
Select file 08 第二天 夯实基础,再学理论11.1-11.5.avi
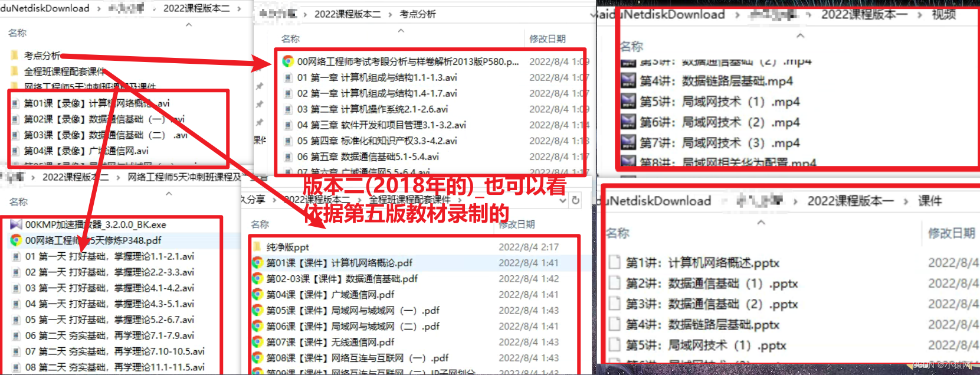(115, 367)
